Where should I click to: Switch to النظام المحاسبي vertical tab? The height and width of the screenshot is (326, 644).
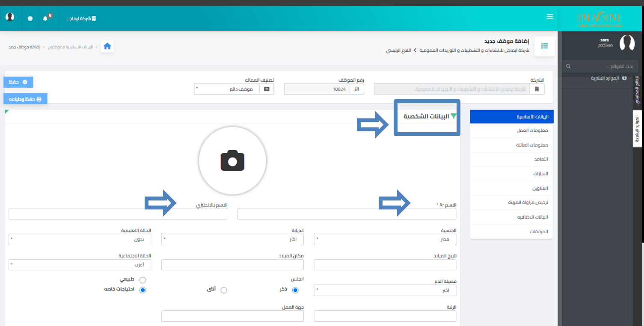637,90
